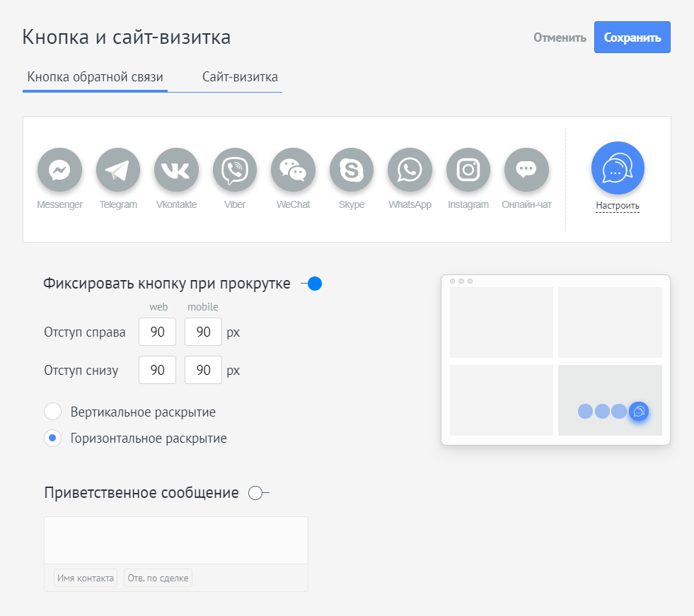Select the Vkontakte channel icon

176,170
